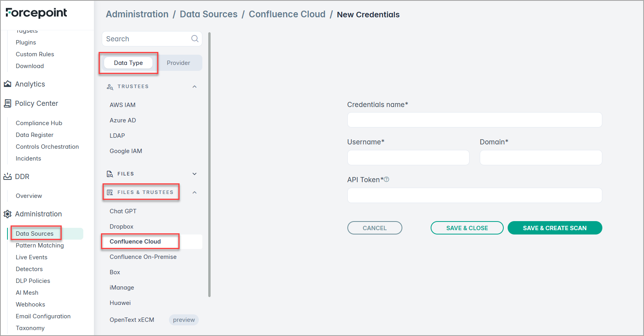Collapse the Files & Trustees section
This screenshot has height=336, width=644.
point(194,192)
